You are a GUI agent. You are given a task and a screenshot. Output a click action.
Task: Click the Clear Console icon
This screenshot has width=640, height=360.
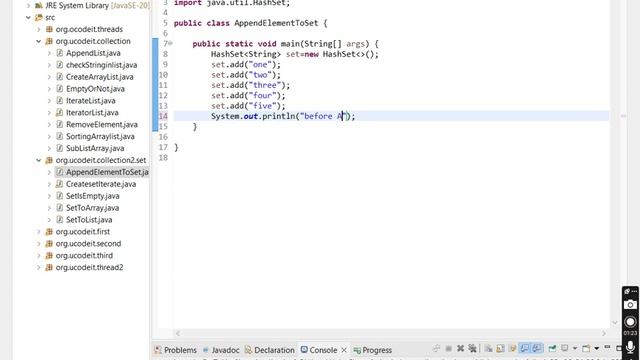pos(488,349)
